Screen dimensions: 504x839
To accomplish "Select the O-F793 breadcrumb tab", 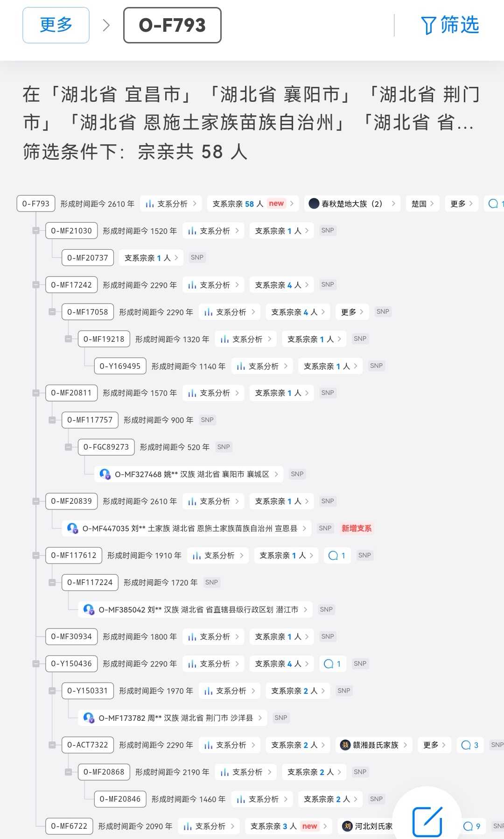I will (172, 25).
